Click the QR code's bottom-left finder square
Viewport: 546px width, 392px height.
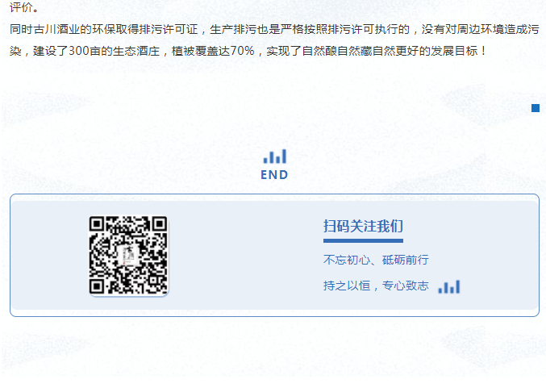[97, 286]
